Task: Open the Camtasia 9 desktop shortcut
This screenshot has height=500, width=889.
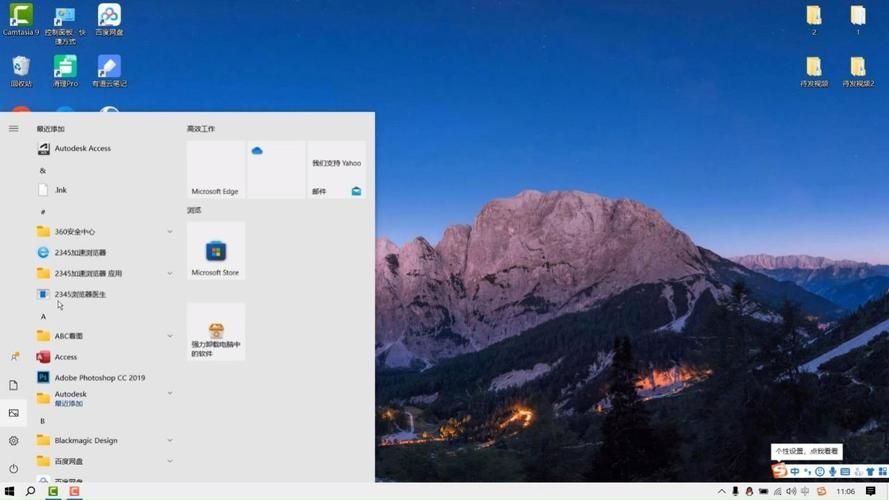Action: [21, 19]
